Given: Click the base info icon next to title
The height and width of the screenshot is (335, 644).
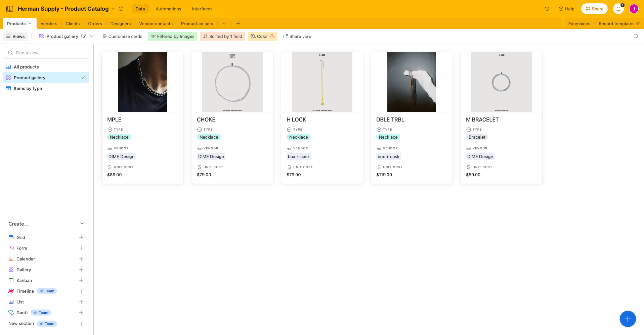Looking at the screenshot, I should [x=121, y=9].
